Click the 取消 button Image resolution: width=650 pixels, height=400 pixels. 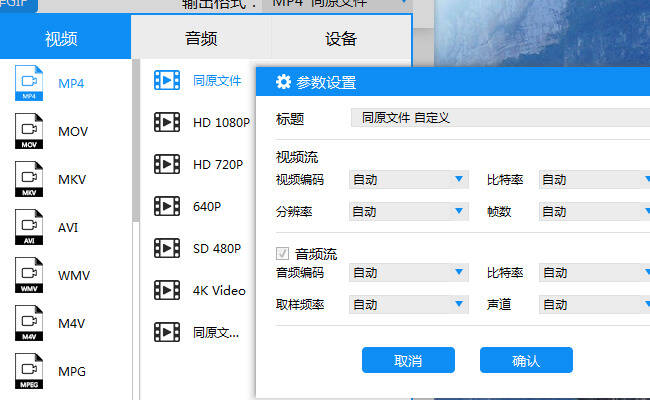pos(408,360)
